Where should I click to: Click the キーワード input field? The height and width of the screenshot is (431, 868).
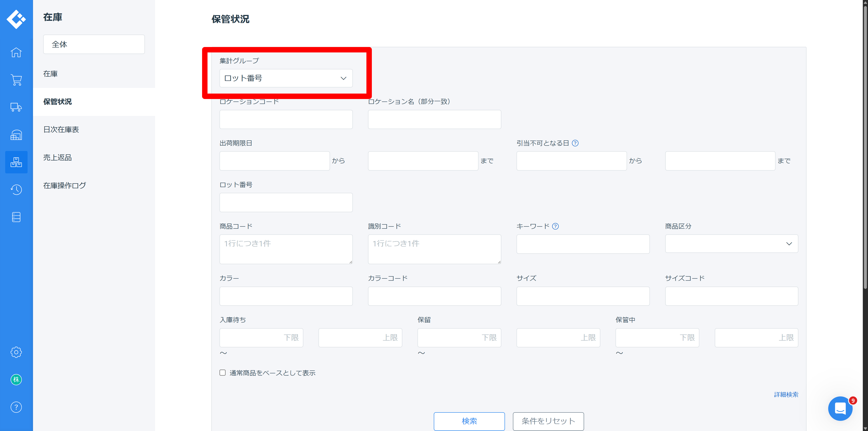point(583,244)
